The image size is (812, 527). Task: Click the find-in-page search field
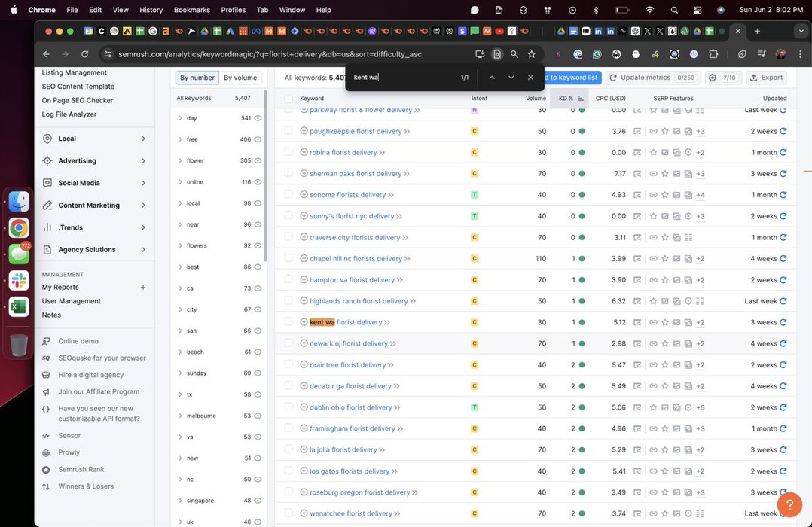403,77
